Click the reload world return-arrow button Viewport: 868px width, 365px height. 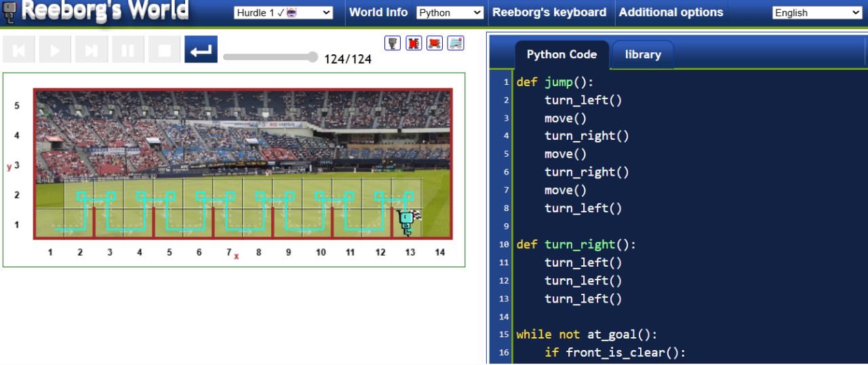[x=201, y=50]
